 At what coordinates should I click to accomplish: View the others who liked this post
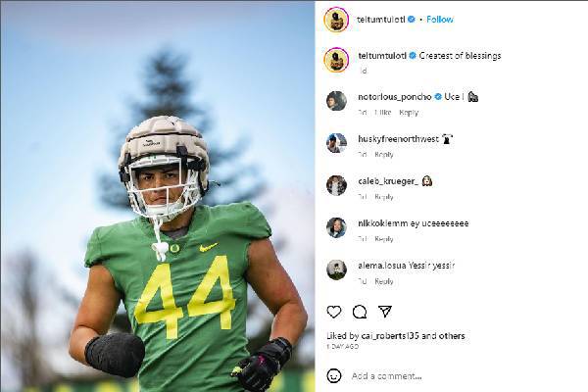452,336
